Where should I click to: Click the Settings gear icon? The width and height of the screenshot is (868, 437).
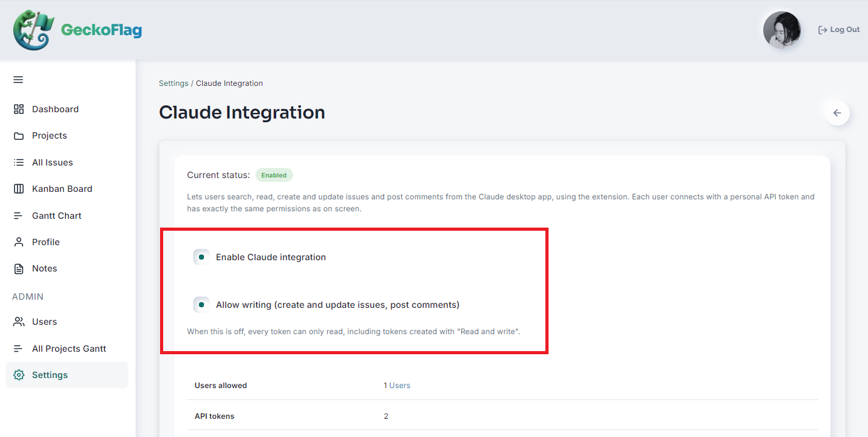[x=19, y=375]
